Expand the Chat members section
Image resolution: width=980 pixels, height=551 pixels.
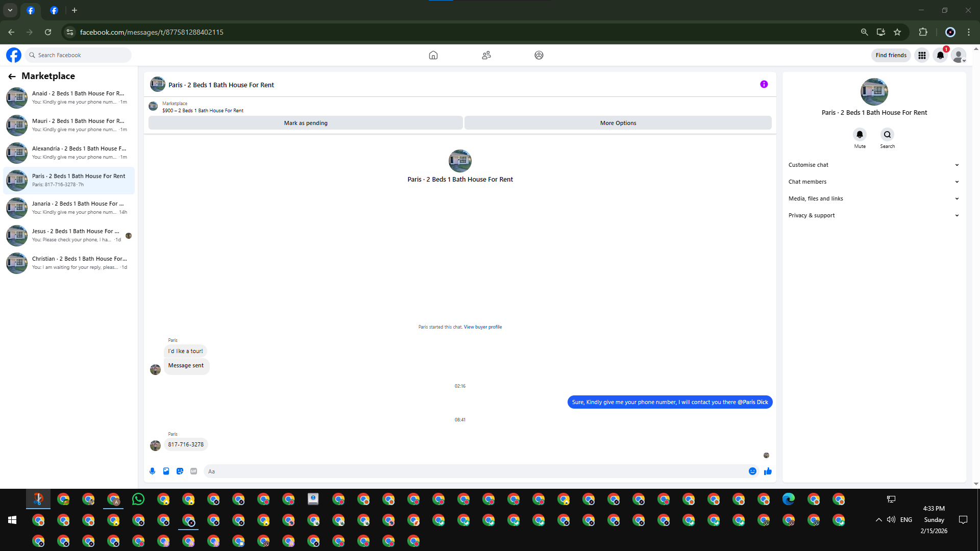click(x=874, y=182)
